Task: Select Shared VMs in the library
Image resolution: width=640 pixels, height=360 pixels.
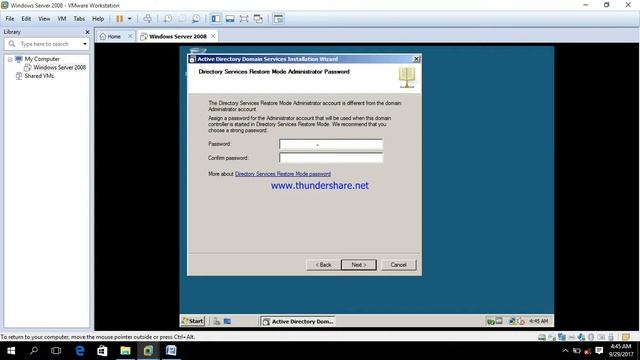Action: click(x=39, y=76)
